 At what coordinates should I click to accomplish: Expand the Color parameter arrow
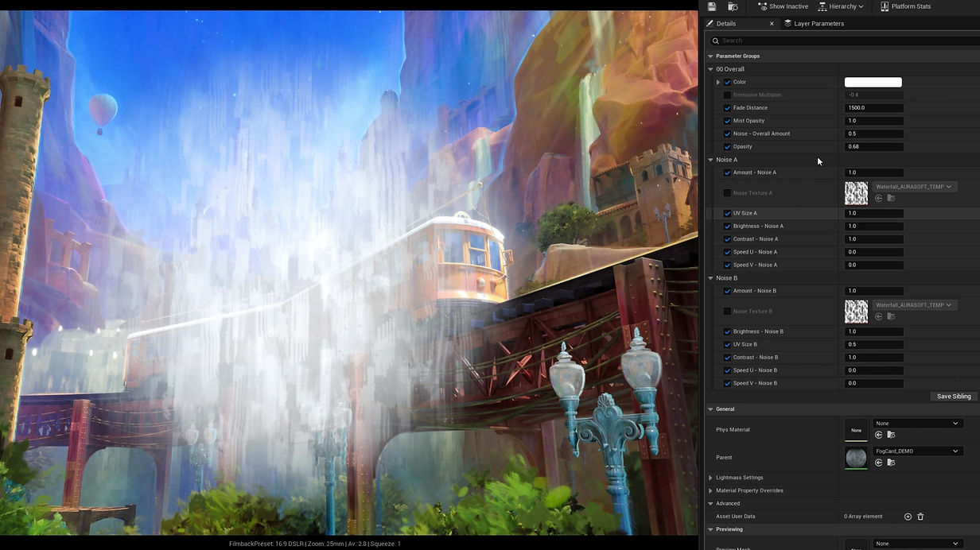point(718,82)
